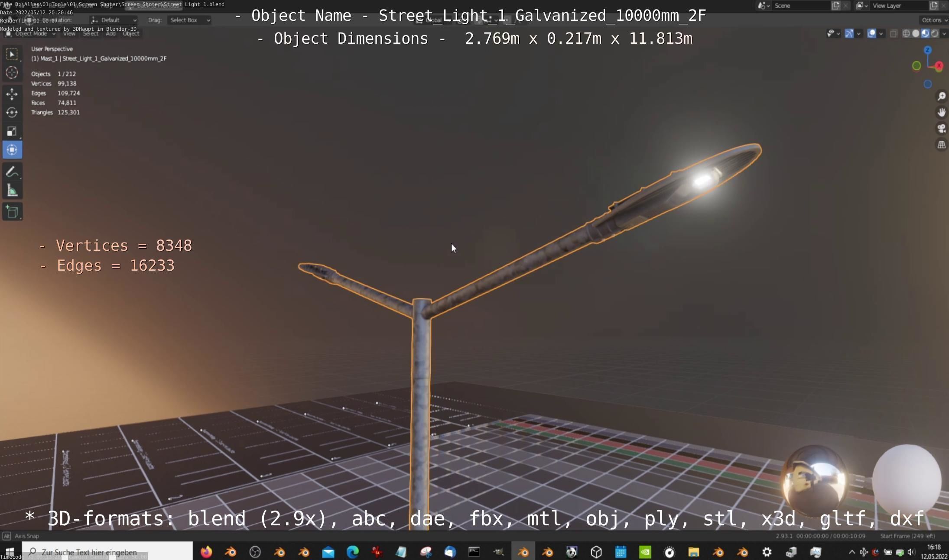Click the remove view layer X button
Image resolution: width=949 pixels, height=560 pixels.
coord(943,6)
